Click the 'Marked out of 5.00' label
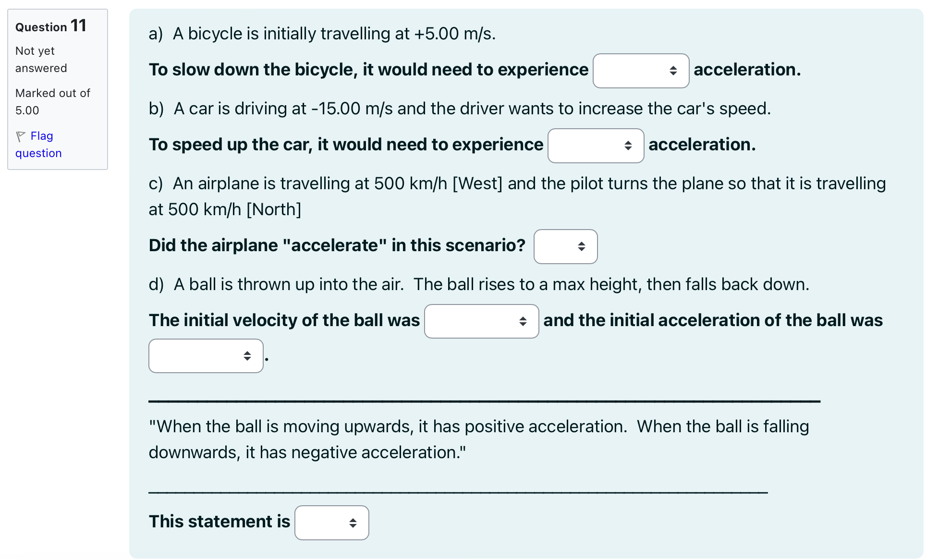Viewport: 926px width, 560px height. coord(52,101)
